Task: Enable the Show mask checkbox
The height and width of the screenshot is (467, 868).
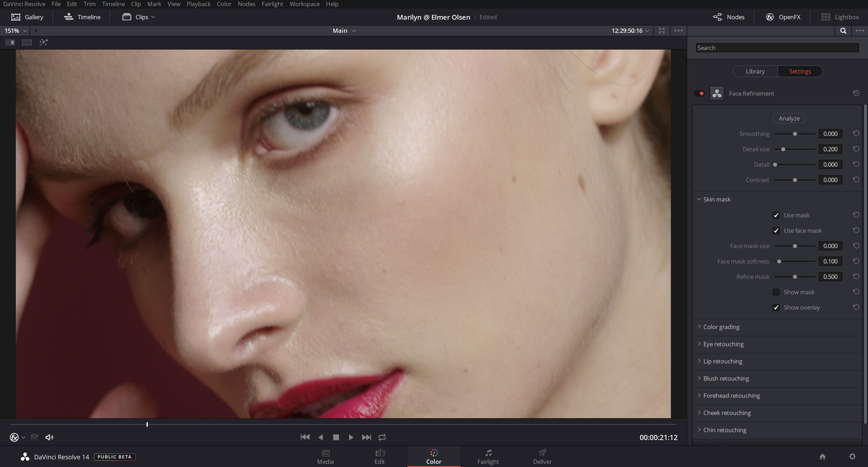Action: pyautogui.click(x=776, y=292)
